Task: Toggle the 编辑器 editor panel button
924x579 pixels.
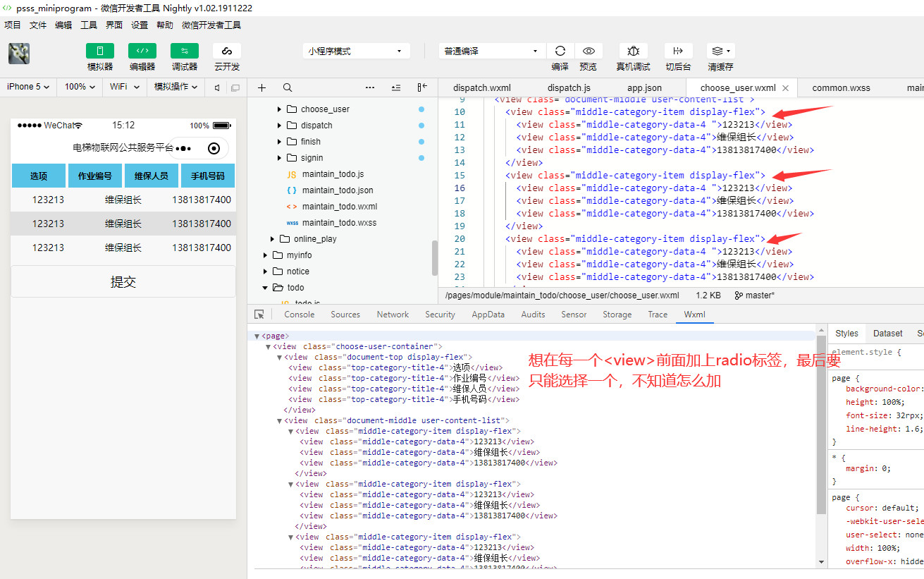Action: [142, 51]
